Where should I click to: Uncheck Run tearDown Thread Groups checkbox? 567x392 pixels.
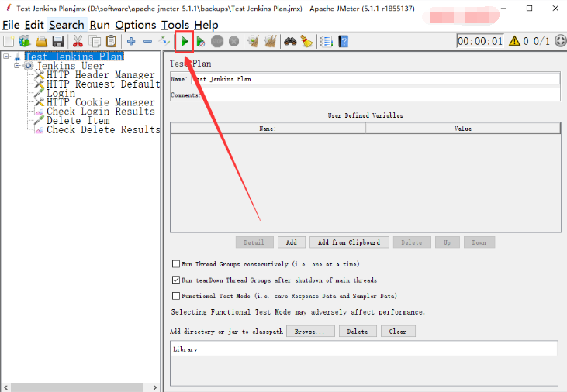(x=176, y=280)
